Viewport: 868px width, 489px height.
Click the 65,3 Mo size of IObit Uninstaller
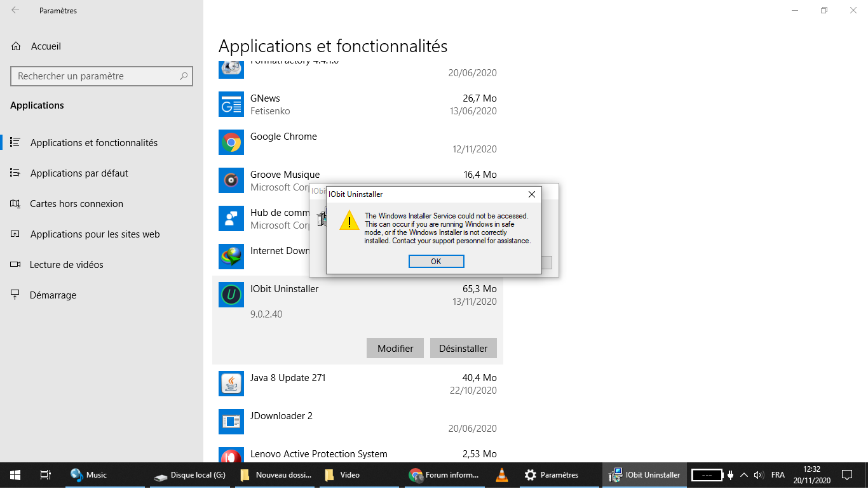tap(480, 289)
